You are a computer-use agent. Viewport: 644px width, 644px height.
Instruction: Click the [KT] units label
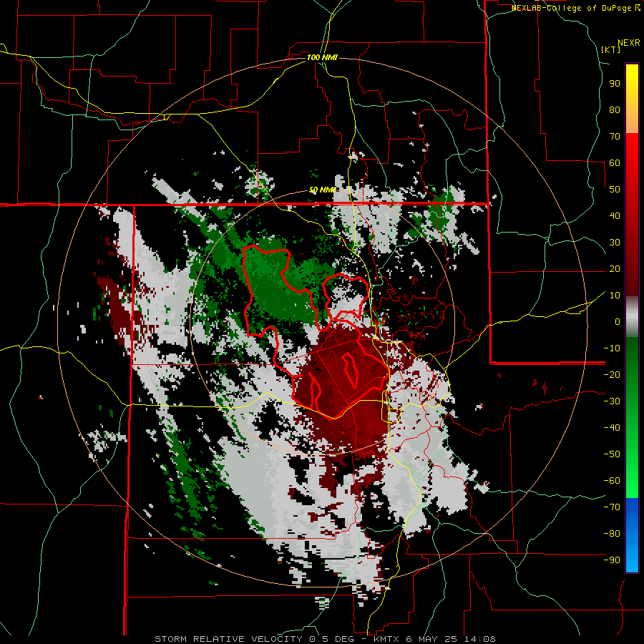tap(611, 49)
